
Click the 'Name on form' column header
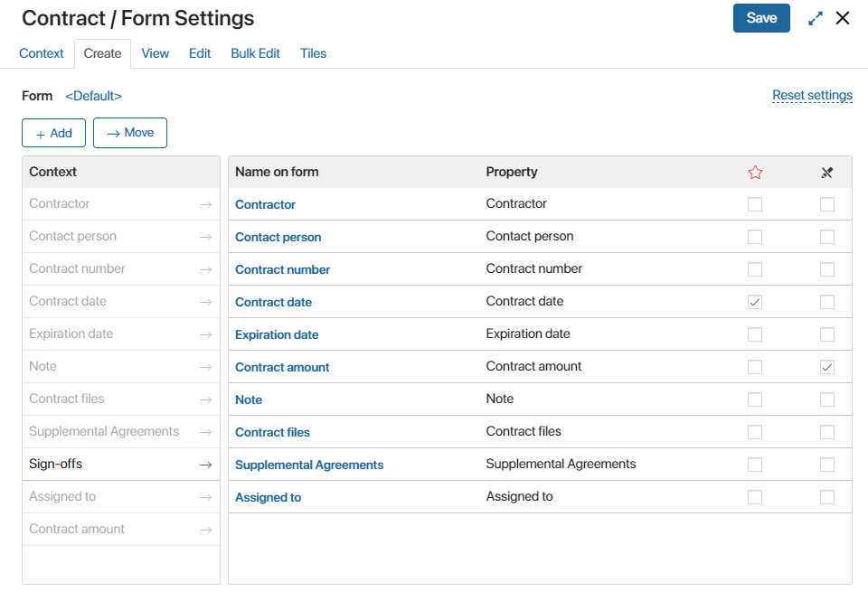277,172
